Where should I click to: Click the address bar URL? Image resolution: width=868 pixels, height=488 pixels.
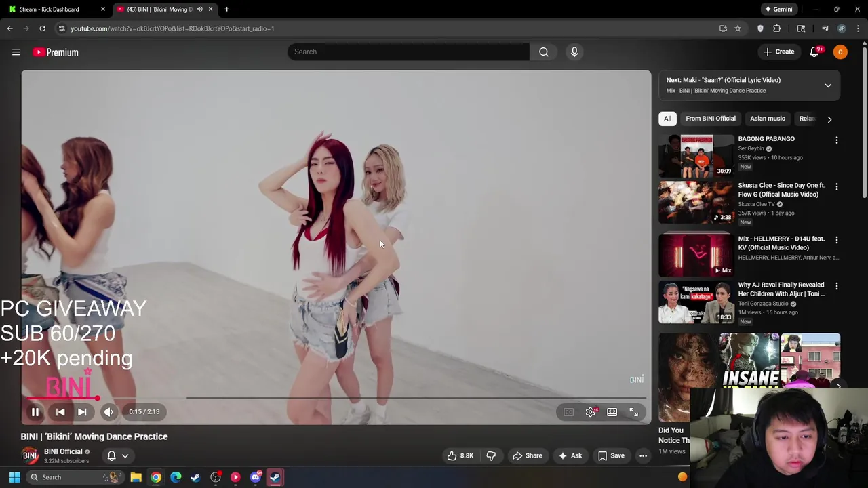point(172,28)
